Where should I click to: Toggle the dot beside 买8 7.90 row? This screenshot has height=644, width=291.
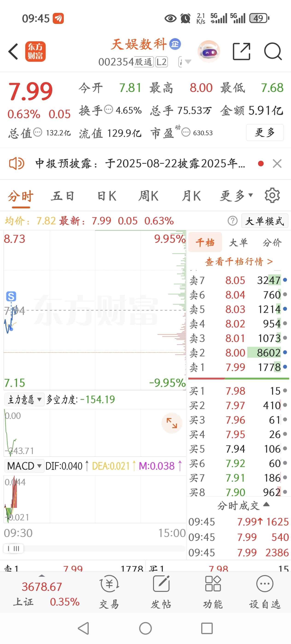tap(285, 492)
